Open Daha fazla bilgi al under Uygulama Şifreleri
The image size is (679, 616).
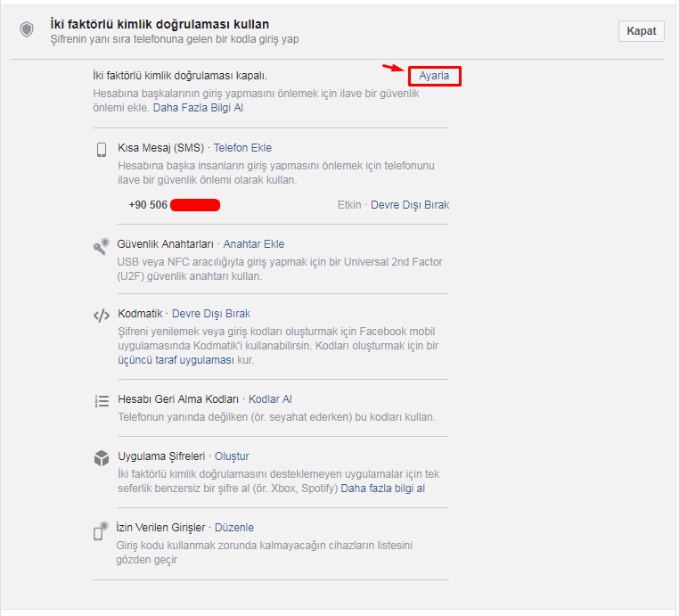(x=383, y=489)
